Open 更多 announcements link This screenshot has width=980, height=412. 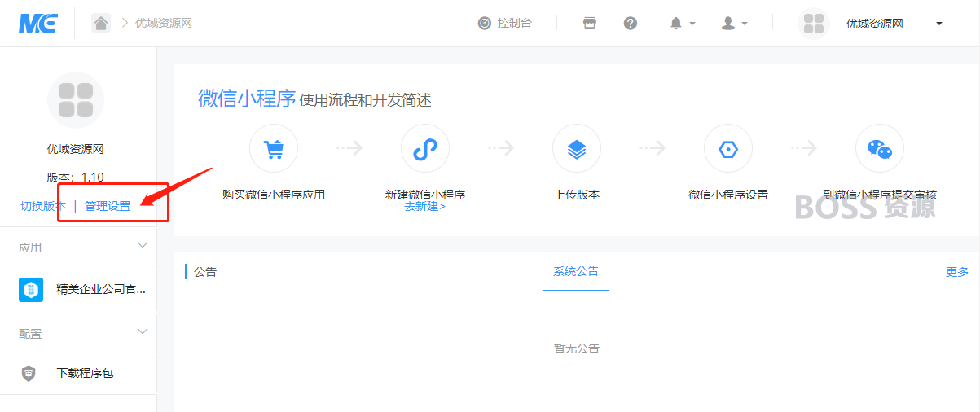(957, 272)
